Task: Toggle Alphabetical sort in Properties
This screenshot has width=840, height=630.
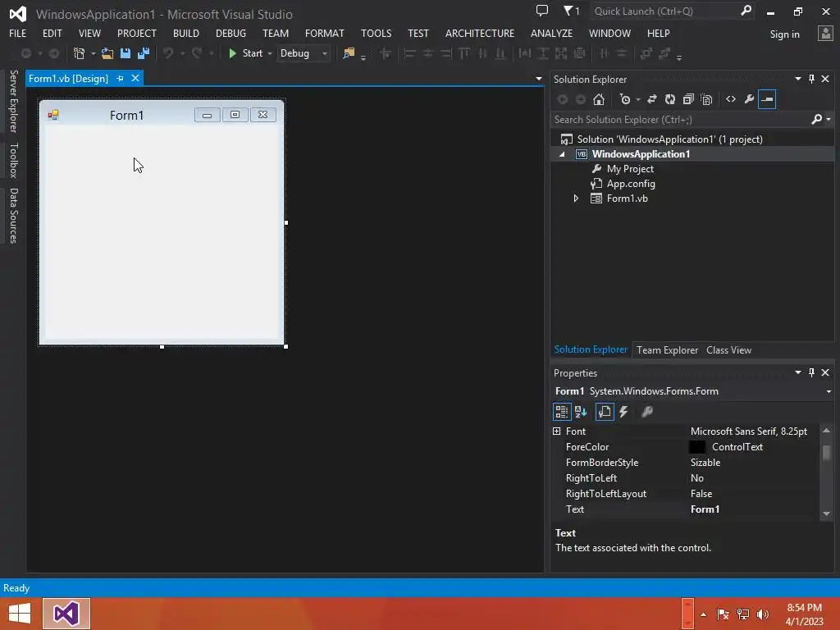Action: 581,412
